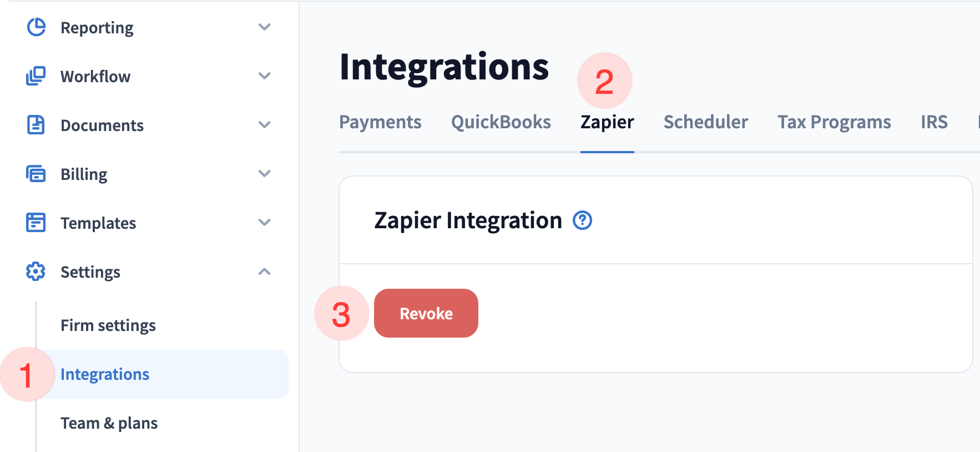980x452 pixels.
Task: Open the QuickBooks tab
Action: point(501,122)
